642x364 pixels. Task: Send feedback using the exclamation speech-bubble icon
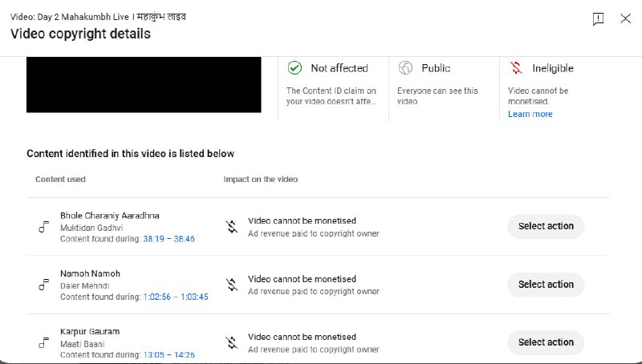[598, 18]
